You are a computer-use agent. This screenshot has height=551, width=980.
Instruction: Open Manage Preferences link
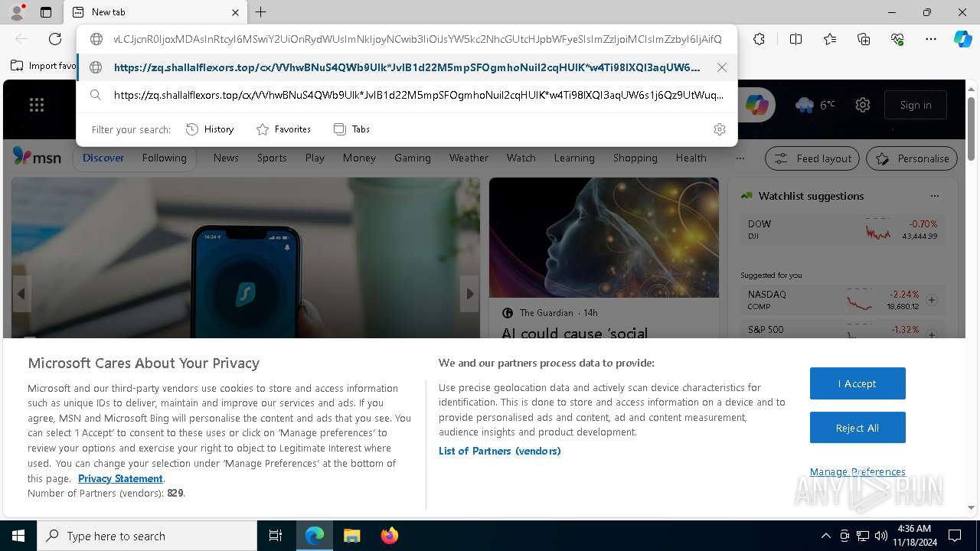857,471
